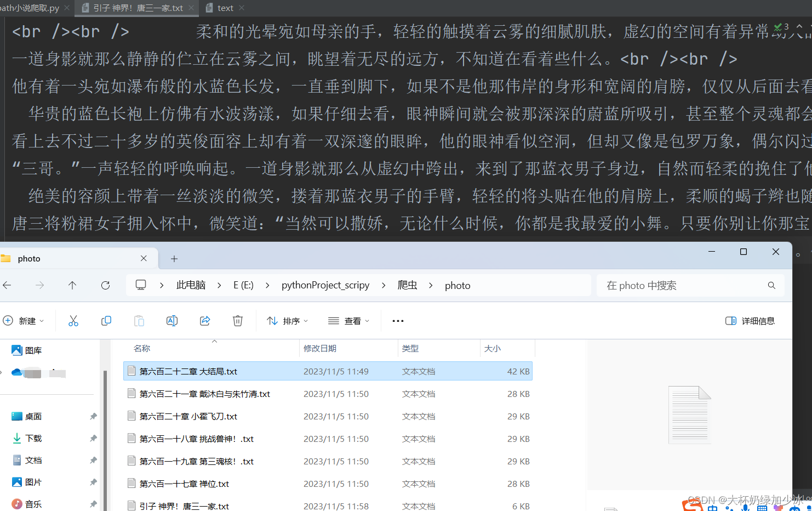Toggle the 详细信息 details pane
This screenshot has height=511, width=812.
pyautogui.click(x=750, y=321)
